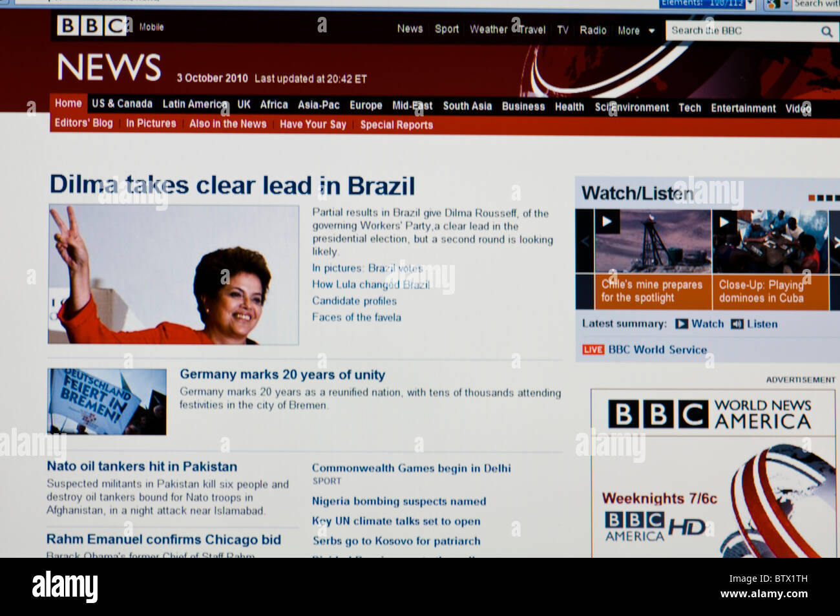
Task: Select the Home tab
Action: coord(68,103)
